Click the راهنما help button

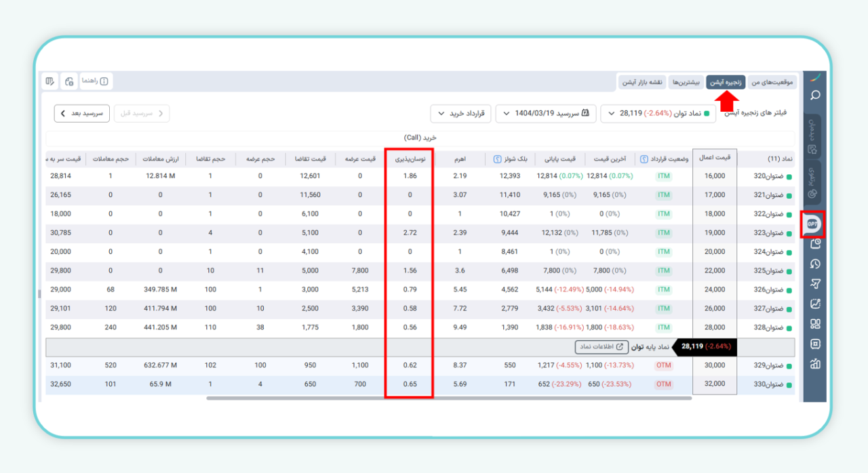click(x=96, y=81)
